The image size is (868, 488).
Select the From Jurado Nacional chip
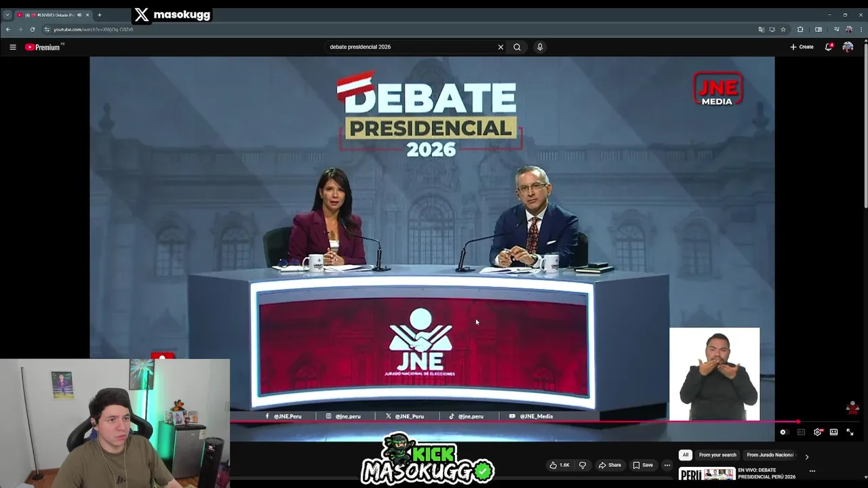(771, 455)
